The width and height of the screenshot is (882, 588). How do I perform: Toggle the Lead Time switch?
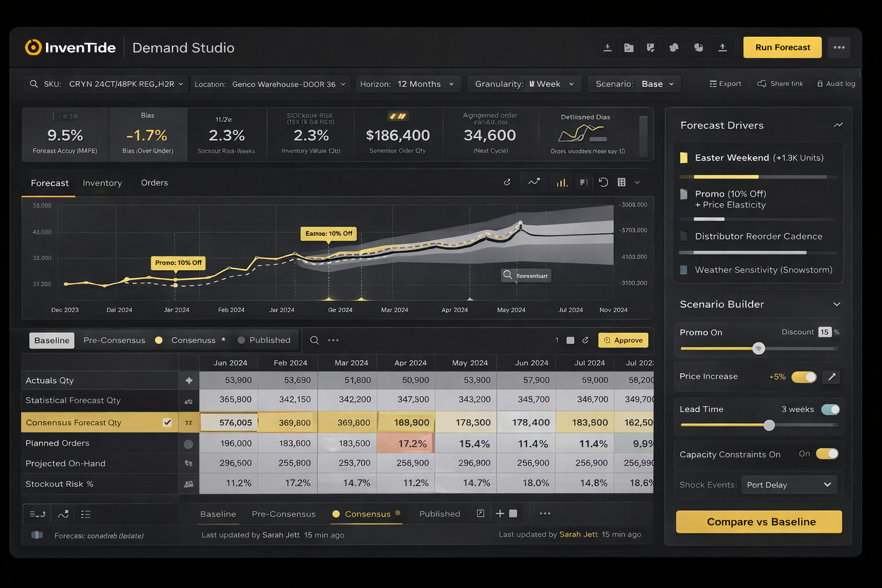830,409
